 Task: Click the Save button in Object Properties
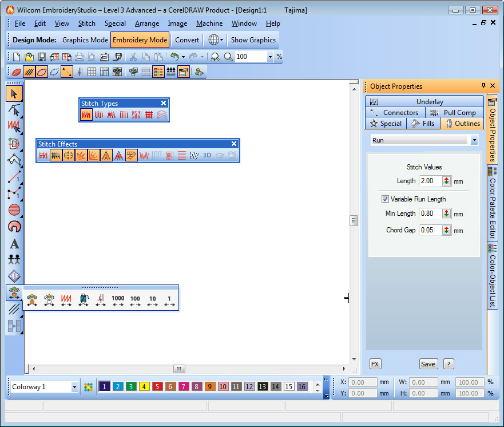428,364
